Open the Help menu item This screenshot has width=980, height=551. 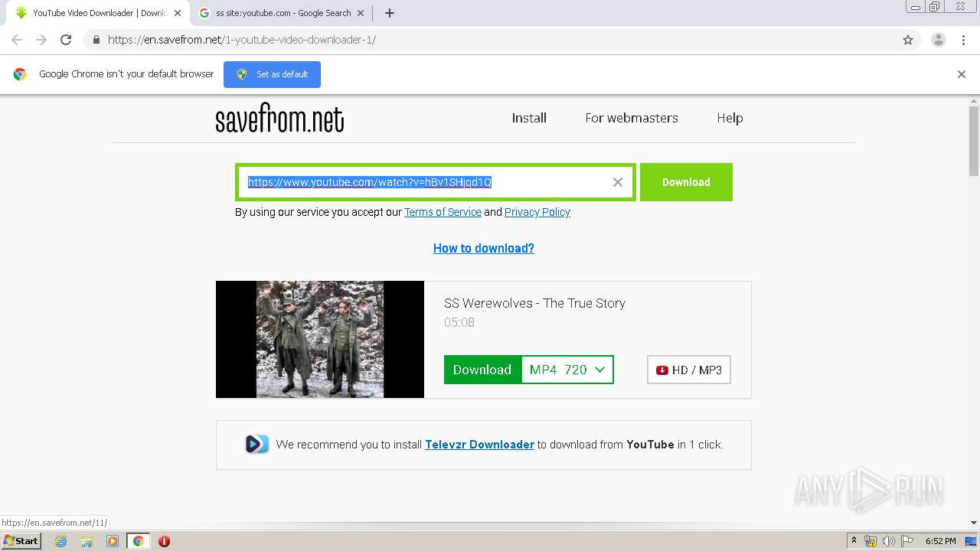[x=730, y=118]
